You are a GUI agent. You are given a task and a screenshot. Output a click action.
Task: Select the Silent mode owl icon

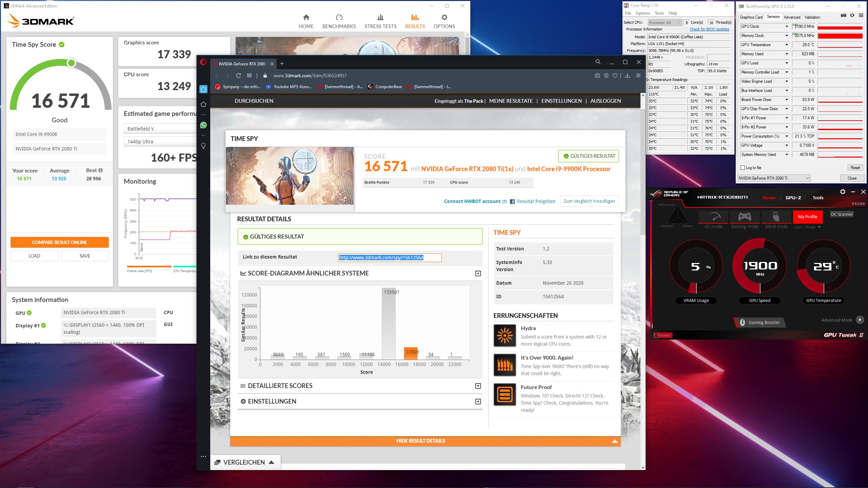tap(776, 217)
